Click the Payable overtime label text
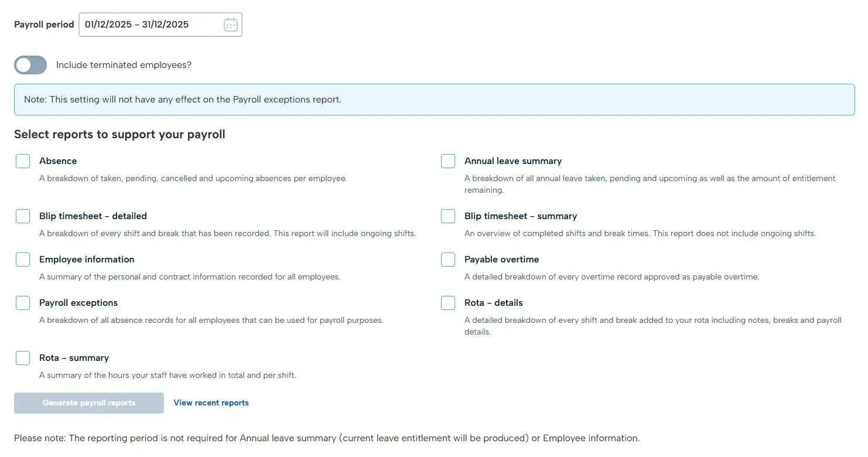The width and height of the screenshot is (868, 457). pos(501,260)
